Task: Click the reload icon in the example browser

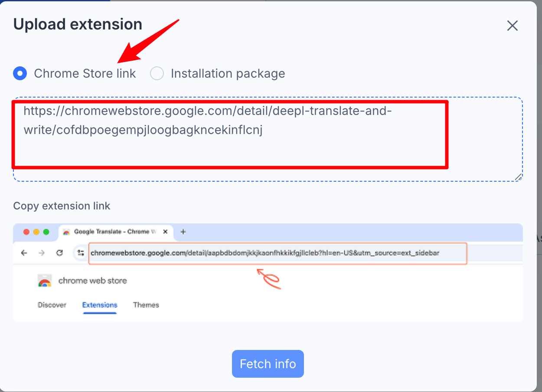Action: tap(60, 253)
